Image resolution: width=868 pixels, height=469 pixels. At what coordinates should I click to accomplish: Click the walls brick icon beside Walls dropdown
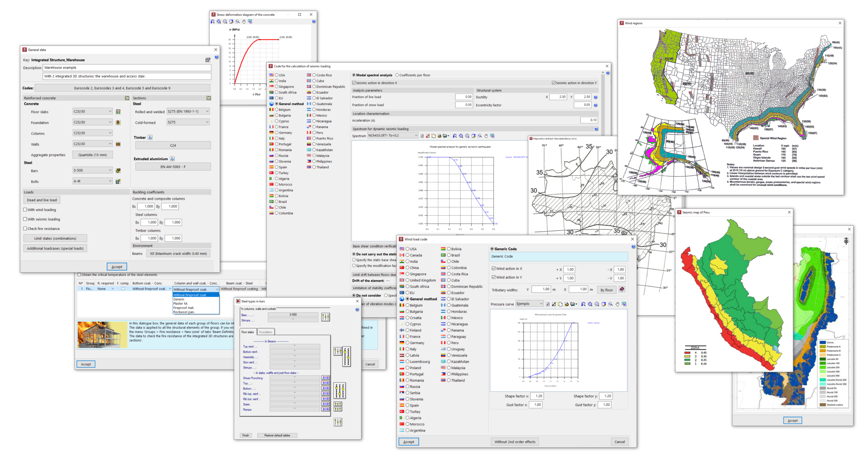coord(118,144)
